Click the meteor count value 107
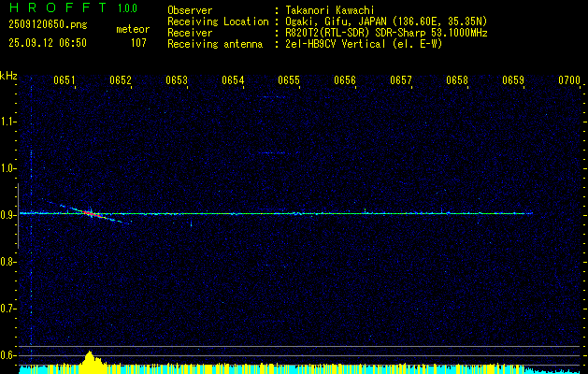Image resolution: width=588 pixels, height=374 pixels. click(138, 43)
